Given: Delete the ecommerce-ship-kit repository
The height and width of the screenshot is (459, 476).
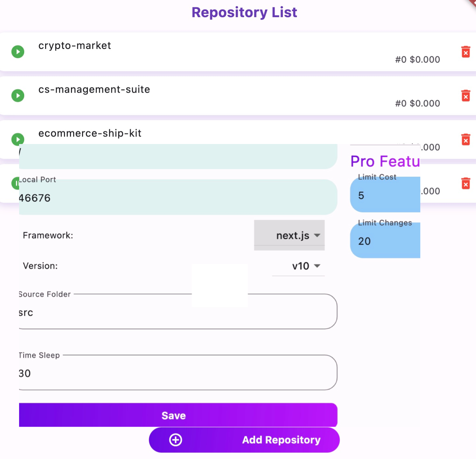Looking at the screenshot, I should click(x=465, y=140).
